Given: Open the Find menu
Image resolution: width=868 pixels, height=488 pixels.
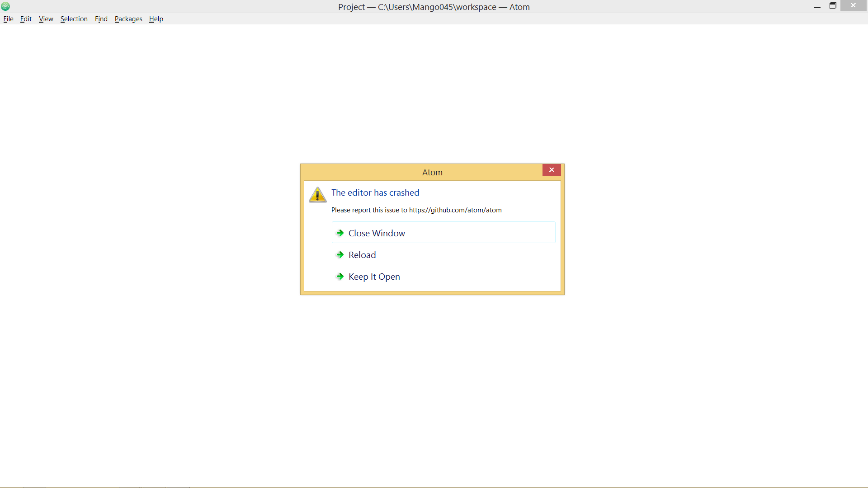Looking at the screenshot, I should [x=101, y=19].
